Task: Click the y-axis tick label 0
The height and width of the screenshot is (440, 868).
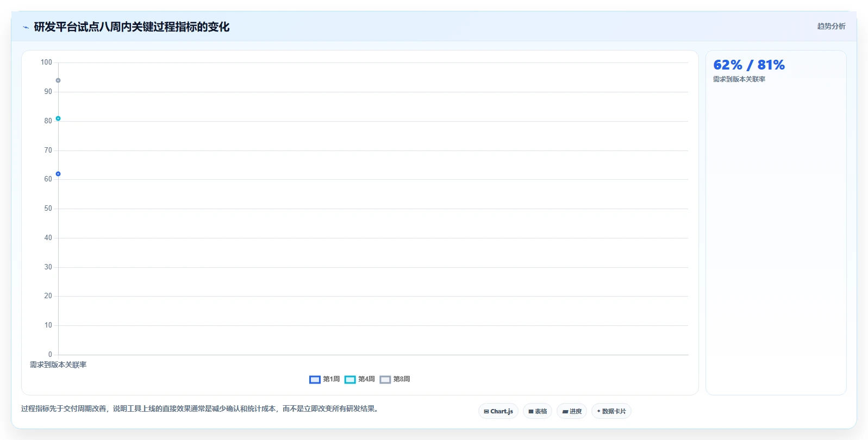Action: [x=50, y=355]
